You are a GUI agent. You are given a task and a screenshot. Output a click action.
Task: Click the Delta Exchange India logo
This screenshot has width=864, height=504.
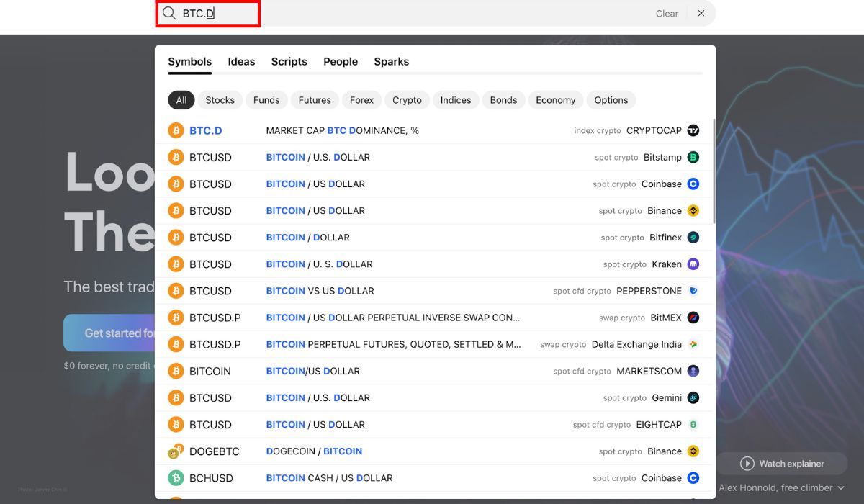(693, 344)
